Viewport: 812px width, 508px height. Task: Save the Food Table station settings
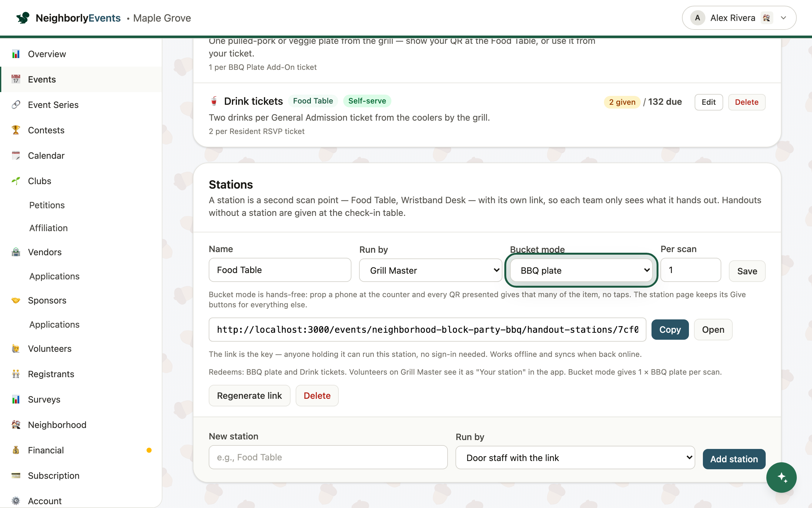[x=747, y=271]
